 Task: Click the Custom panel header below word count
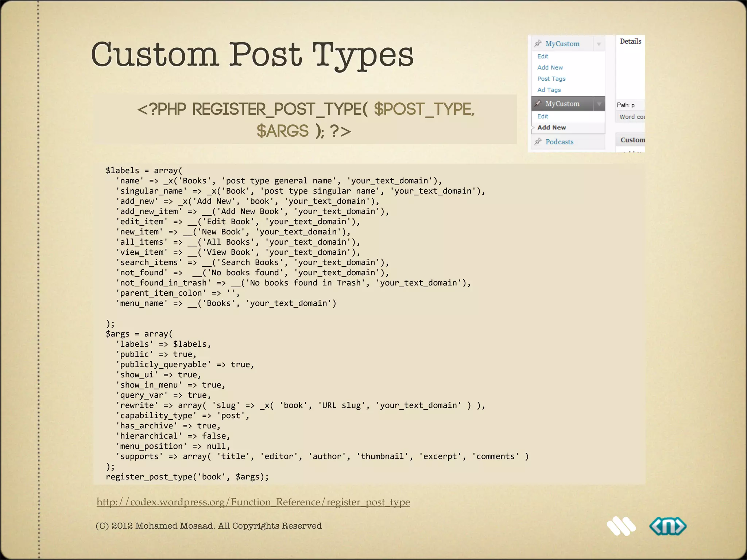[632, 140]
